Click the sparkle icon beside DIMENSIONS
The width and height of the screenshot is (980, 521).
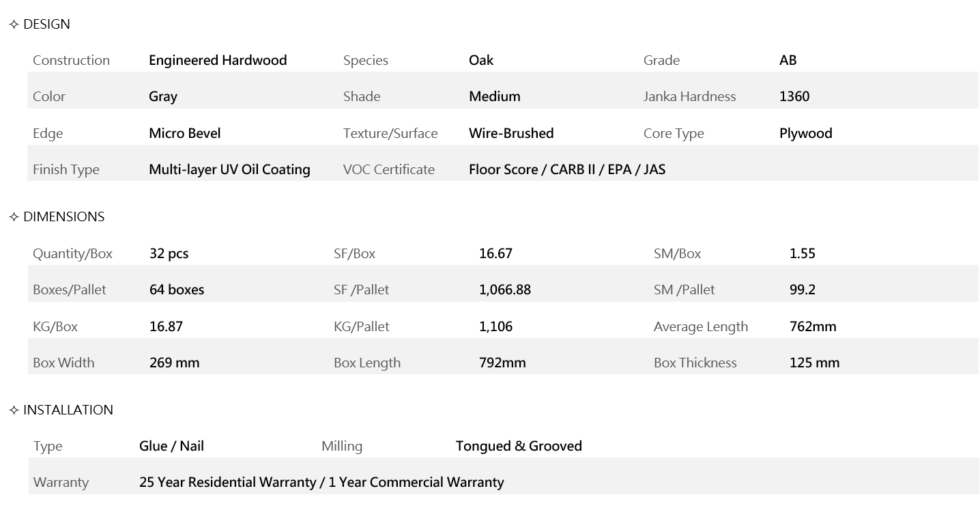click(14, 217)
